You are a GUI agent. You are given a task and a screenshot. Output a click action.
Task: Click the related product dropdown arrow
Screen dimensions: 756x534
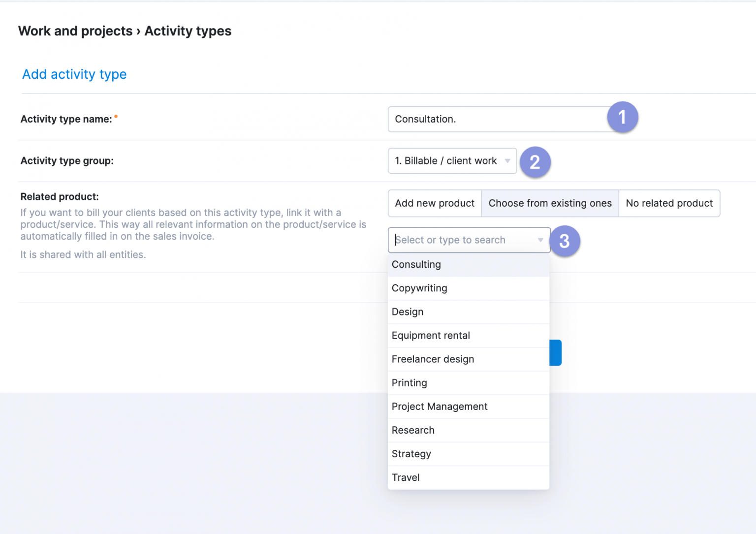[x=540, y=240]
